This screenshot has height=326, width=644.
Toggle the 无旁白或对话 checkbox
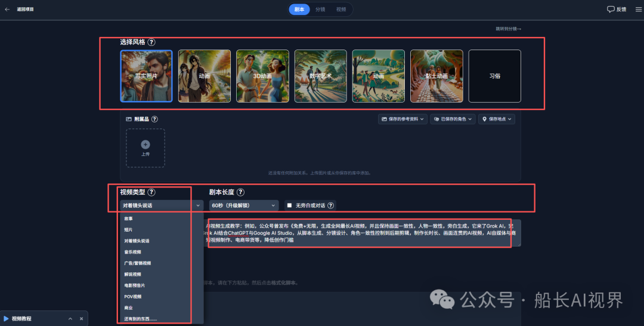290,205
